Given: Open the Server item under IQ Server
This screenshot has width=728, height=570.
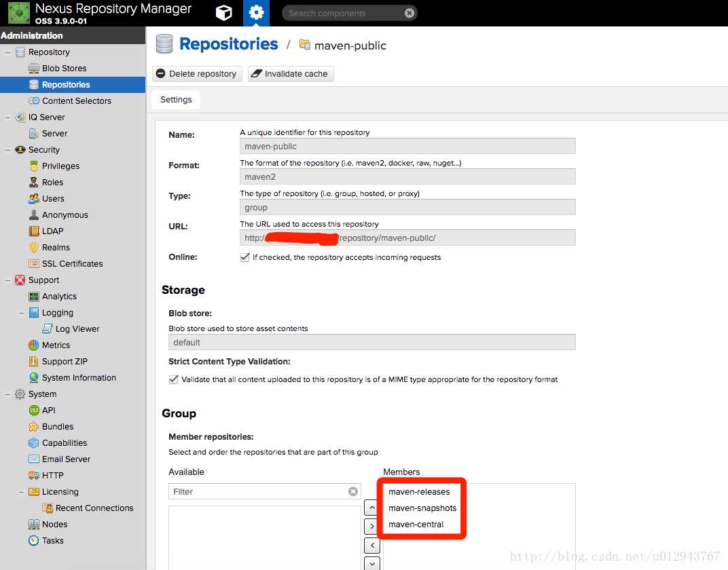Looking at the screenshot, I should (x=54, y=134).
